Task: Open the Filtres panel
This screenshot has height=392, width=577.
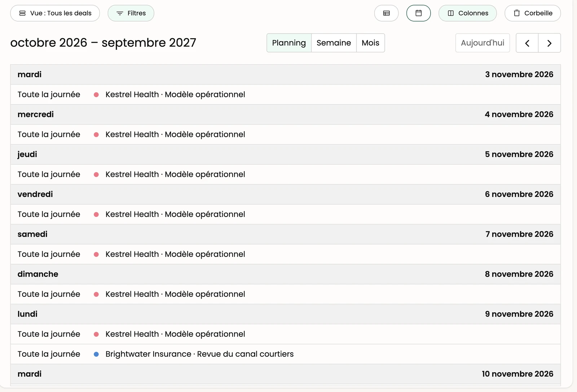Action: click(131, 13)
